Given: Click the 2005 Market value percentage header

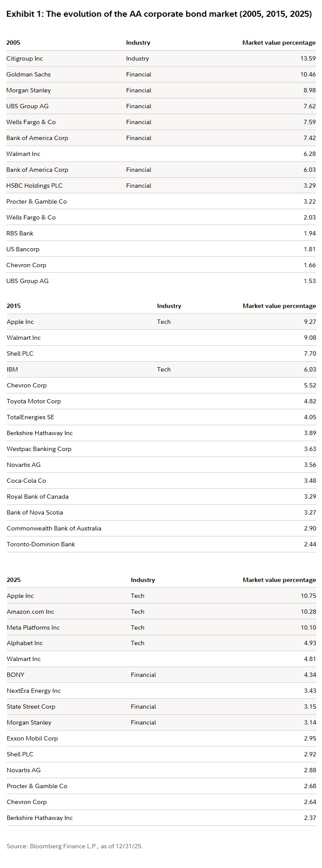Looking at the screenshot, I should (x=279, y=43).
